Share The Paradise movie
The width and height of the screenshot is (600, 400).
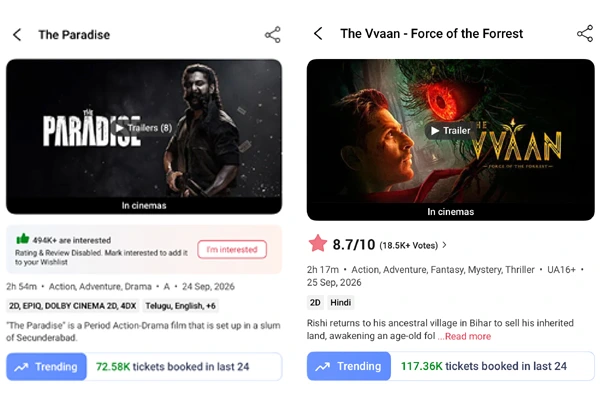(273, 35)
